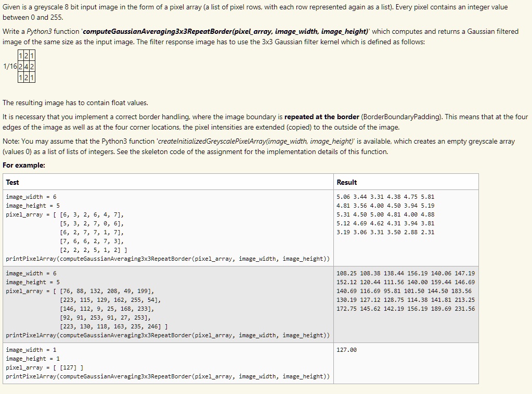Click result row '4.81 3.56 4.00 4.50 3.94 5.19'
The width and height of the screenshot is (532, 394).
coord(385,206)
